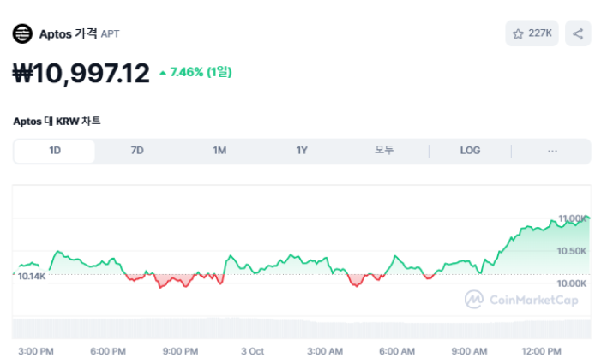Click the 6:00 PM time axis label
This screenshot has height=364, width=607.
click(x=108, y=351)
